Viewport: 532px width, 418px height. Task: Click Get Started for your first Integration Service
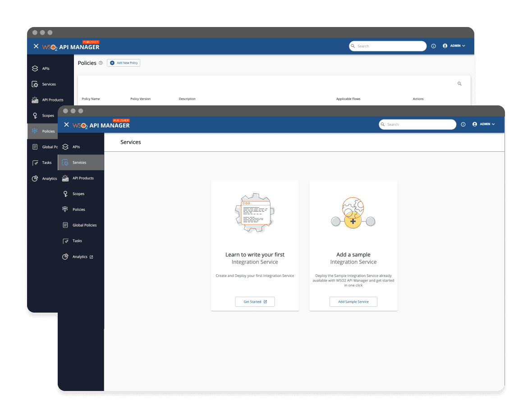[x=255, y=301]
